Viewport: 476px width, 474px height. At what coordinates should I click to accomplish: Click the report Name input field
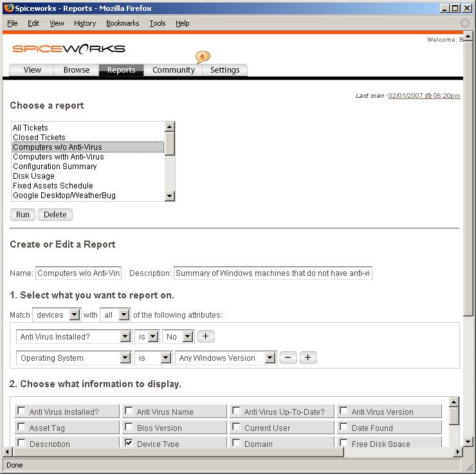[78, 273]
